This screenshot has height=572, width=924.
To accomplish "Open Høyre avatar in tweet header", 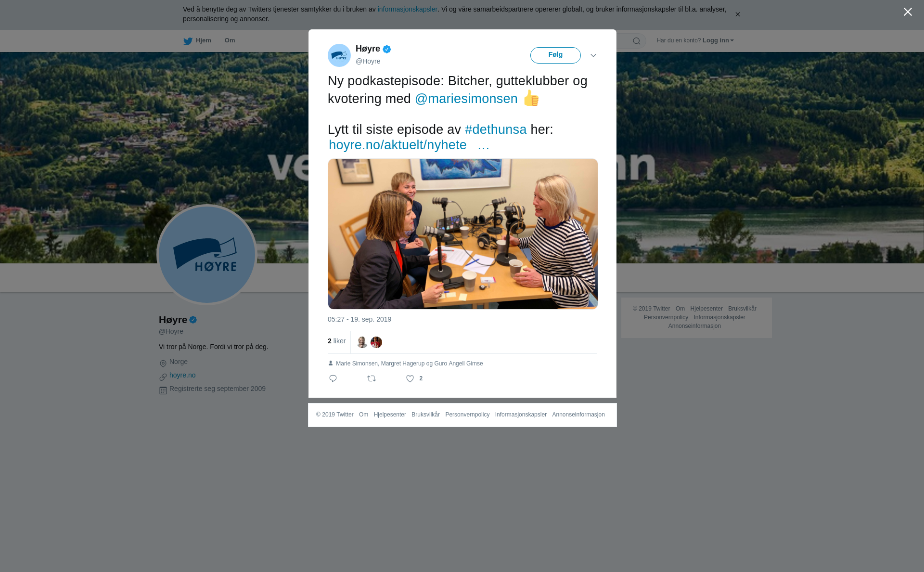I will pos(339,55).
